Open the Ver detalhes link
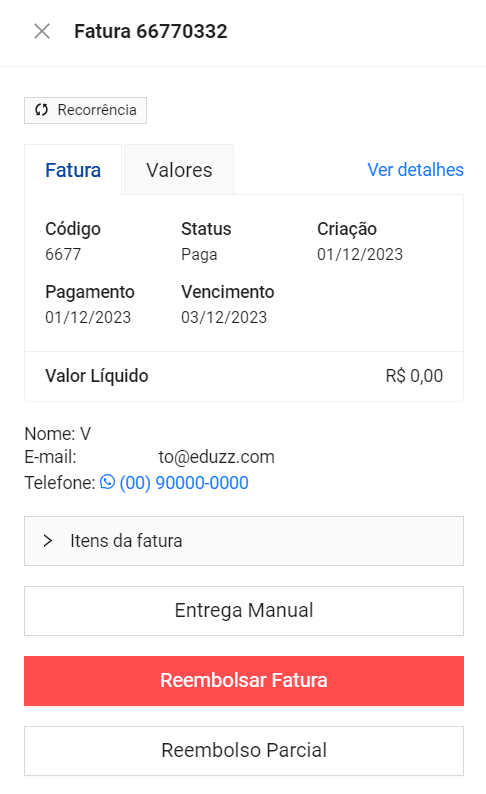486x794 pixels. (415, 170)
